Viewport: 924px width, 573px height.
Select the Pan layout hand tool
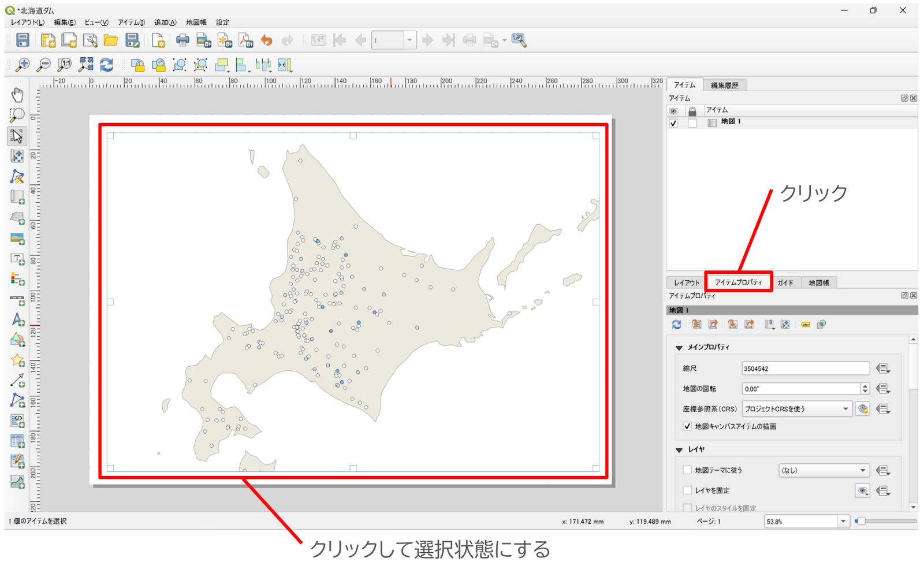(x=17, y=95)
